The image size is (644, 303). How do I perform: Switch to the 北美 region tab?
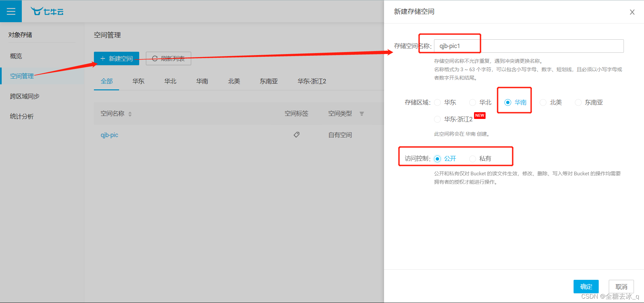coord(234,81)
